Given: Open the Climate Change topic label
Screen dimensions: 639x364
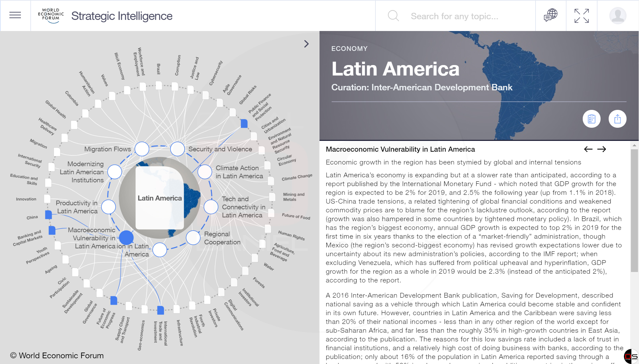Looking at the screenshot, I should click(x=297, y=177).
